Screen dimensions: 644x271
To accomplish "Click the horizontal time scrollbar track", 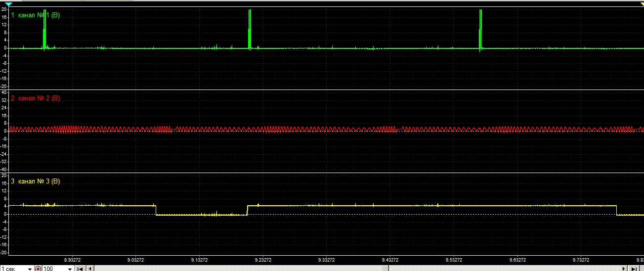I will [357, 269].
